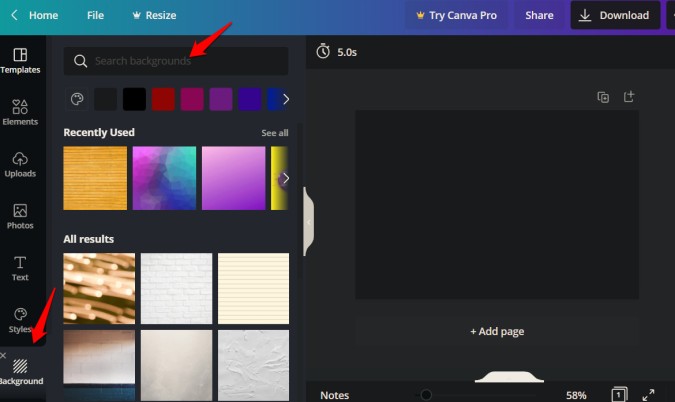The width and height of the screenshot is (675, 402).
Task: Select the Text tool
Action: click(20, 268)
